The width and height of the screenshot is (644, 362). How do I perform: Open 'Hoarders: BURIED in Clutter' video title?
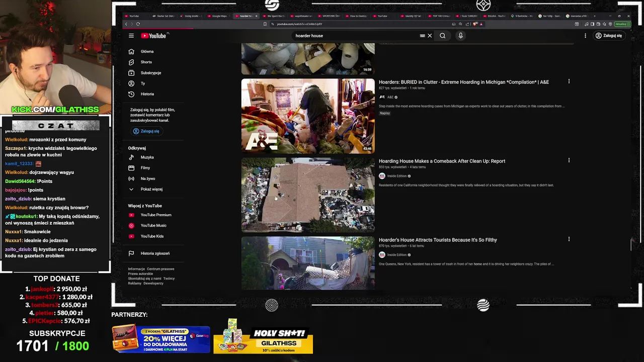pos(464,82)
